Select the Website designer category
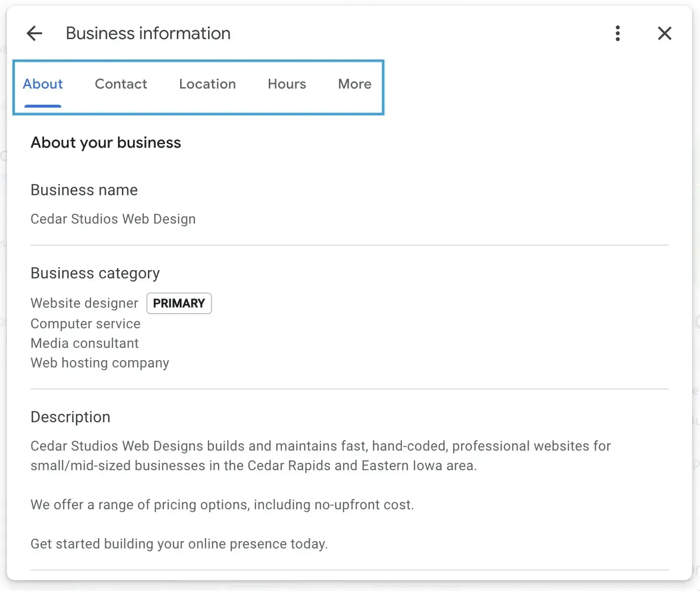This screenshot has height=591, width=700. point(84,303)
